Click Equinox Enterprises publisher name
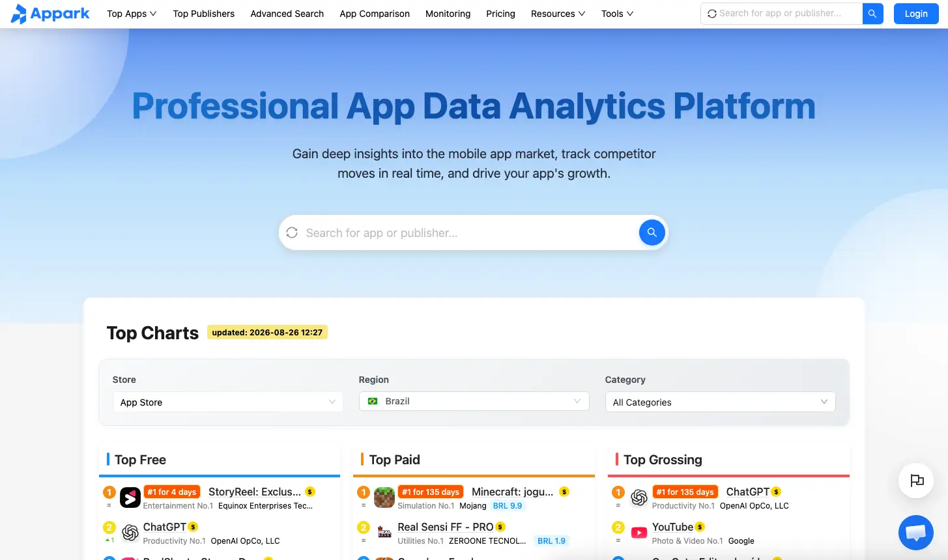This screenshot has height=560, width=948. tap(266, 506)
